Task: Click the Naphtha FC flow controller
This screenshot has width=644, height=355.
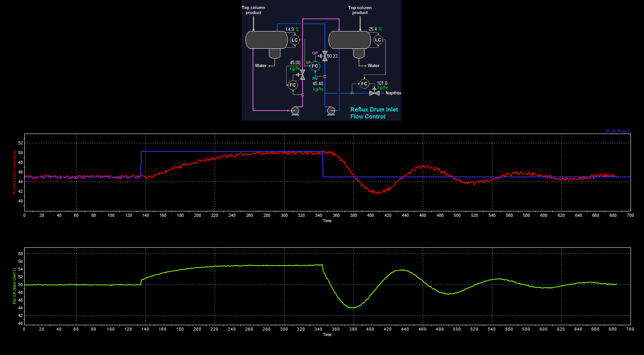Action: pyautogui.click(x=364, y=84)
